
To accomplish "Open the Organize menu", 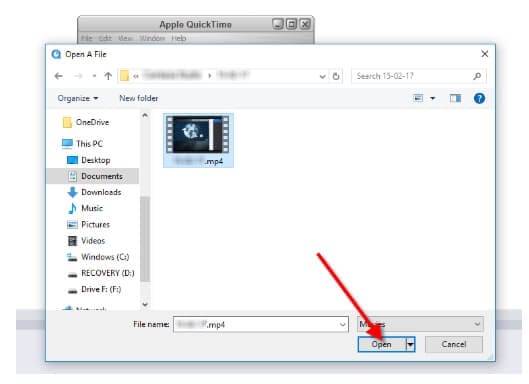I will coord(78,98).
